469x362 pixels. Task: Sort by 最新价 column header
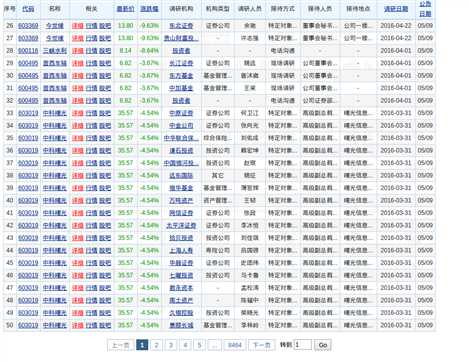click(125, 9)
